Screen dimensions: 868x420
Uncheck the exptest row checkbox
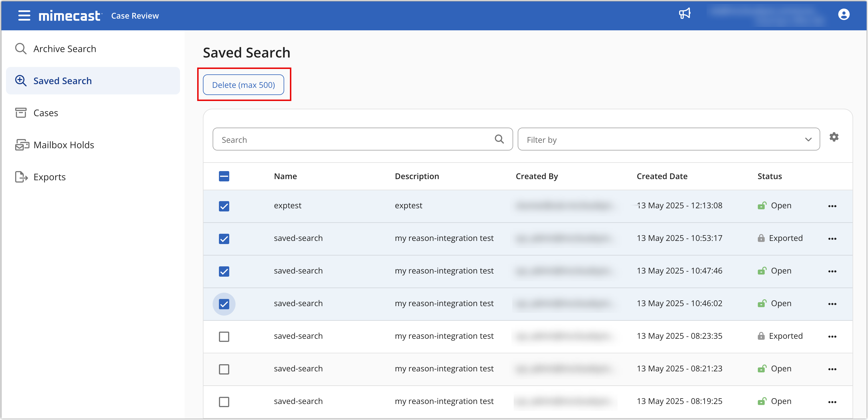coord(224,206)
